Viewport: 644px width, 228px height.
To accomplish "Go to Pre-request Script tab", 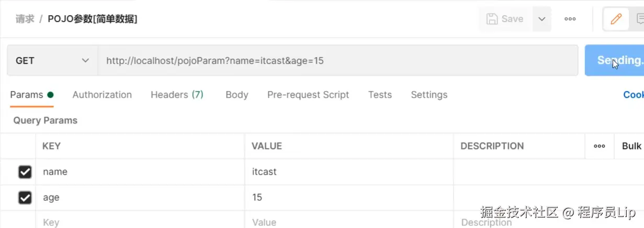I will pyautogui.click(x=308, y=95).
